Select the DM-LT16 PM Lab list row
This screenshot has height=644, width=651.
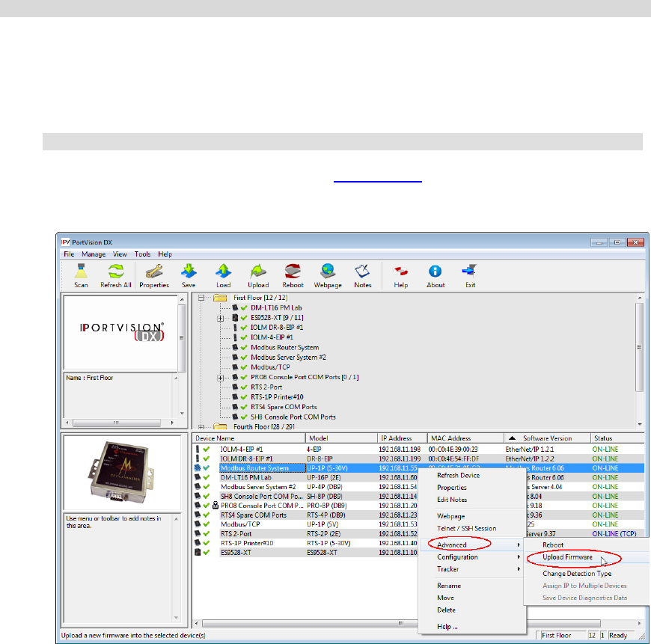point(418,477)
